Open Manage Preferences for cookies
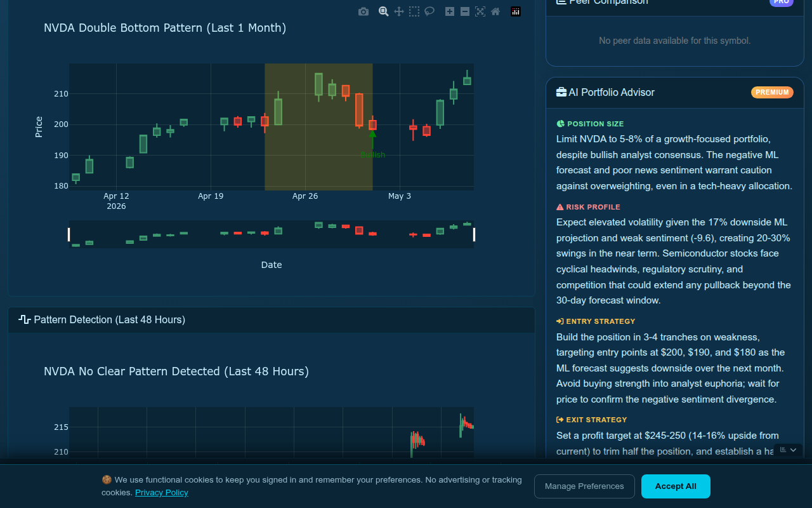Viewport: 812px width, 508px height. 584,486
